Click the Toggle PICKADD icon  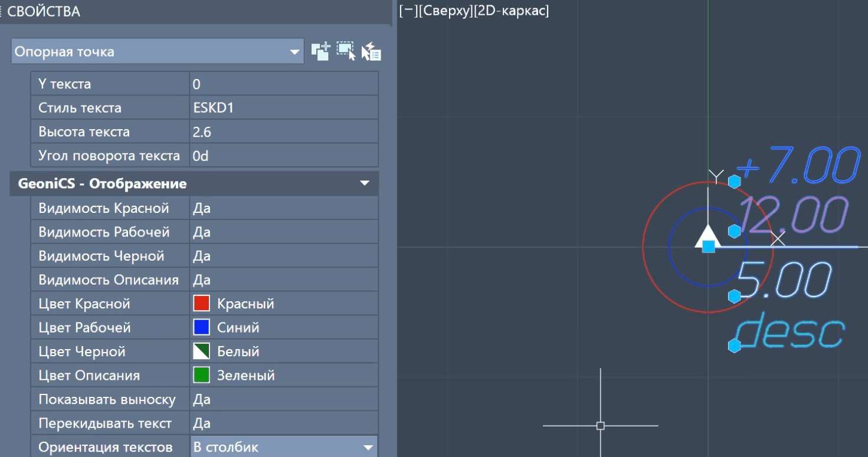(320, 51)
